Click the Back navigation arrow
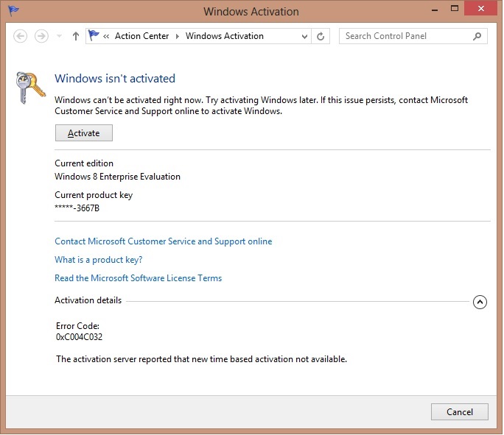This screenshot has width=504, height=435. (20, 36)
